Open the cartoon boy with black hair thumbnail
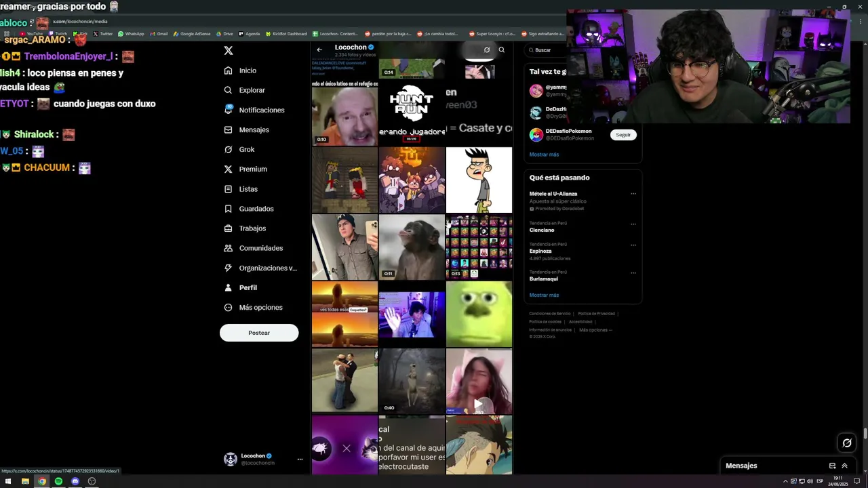 (479, 180)
